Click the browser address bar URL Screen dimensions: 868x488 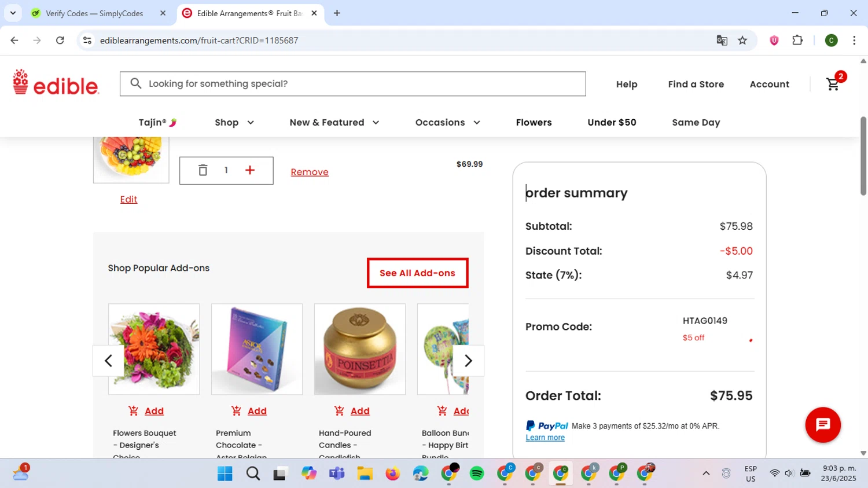199,41
